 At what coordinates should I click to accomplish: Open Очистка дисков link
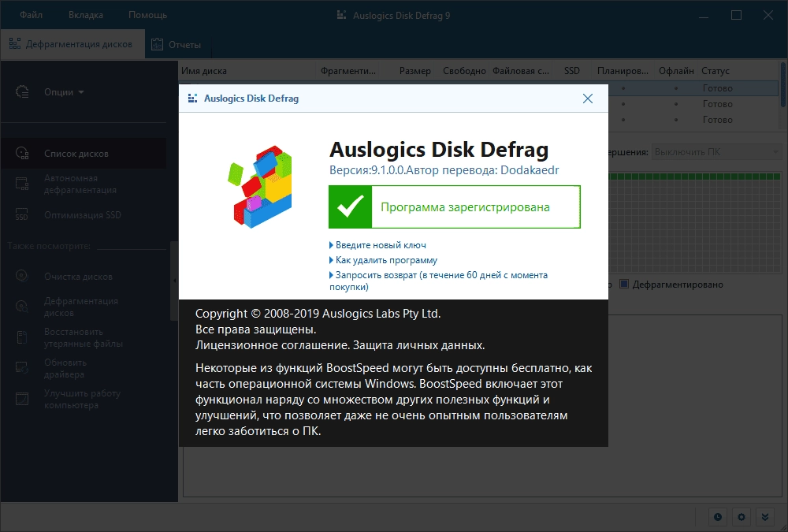tap(78, 277)
